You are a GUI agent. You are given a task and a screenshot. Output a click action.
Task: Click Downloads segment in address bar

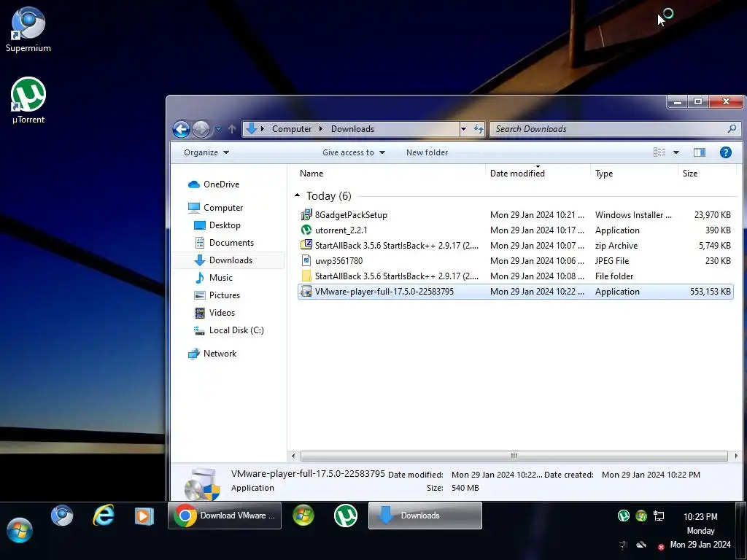pos(352,129)
